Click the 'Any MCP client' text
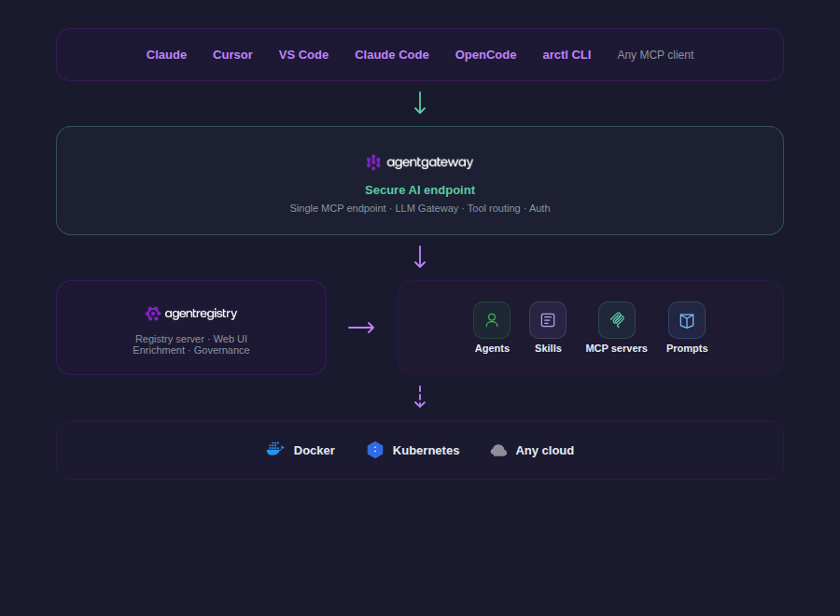The width and height of the screenshot is (840, 616). coord(655,55)
